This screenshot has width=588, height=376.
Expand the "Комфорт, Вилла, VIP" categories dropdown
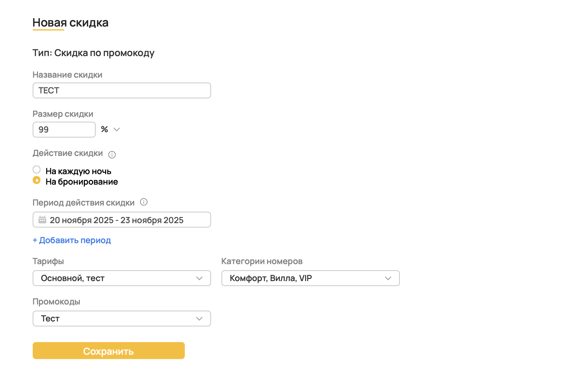point(305,278)
